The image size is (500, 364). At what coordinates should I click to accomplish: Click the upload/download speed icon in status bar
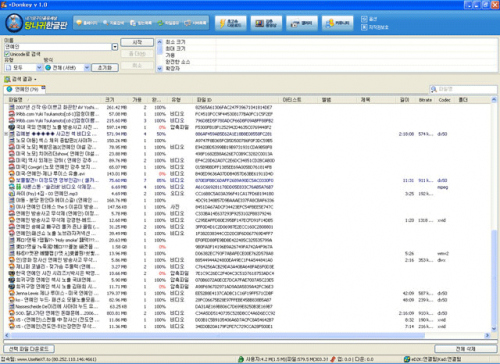click(333, 359)
